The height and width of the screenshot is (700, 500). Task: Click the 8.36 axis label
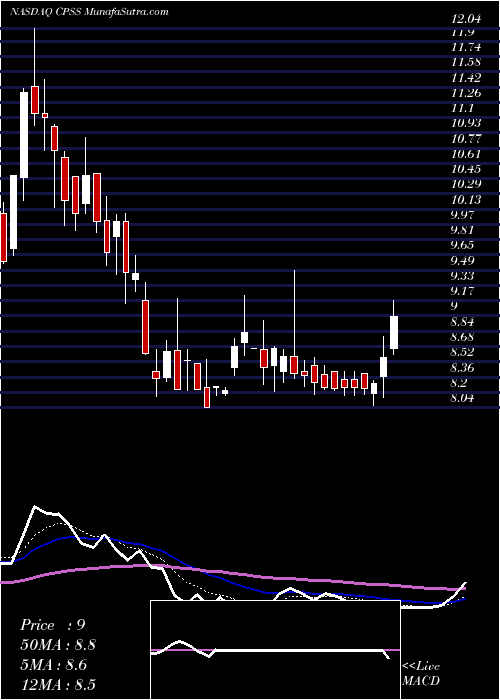(x=462, y=368)
